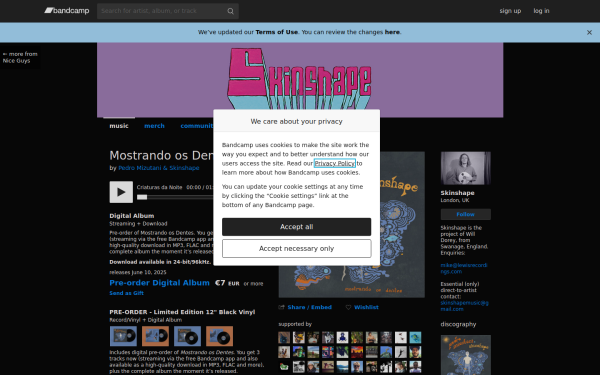Open the log in link
The image size is (600, 375).
pos(541,11)
